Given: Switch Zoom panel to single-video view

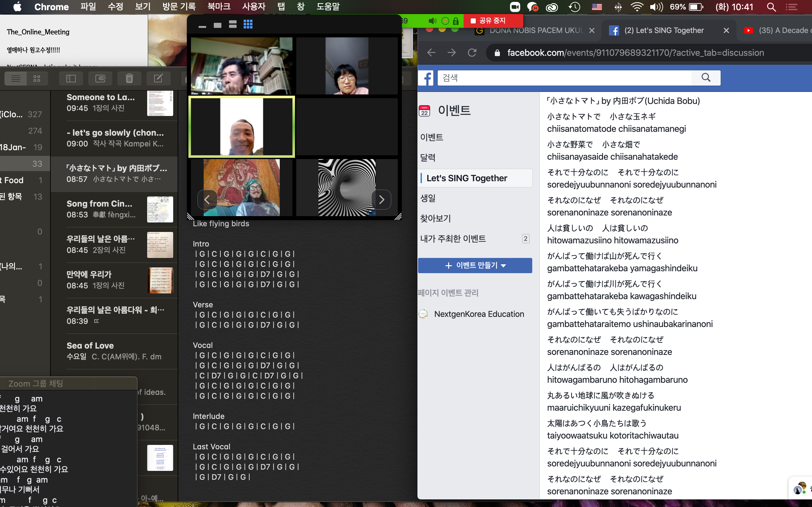Looking at the screenshot, I should click(x=217, y=25).
